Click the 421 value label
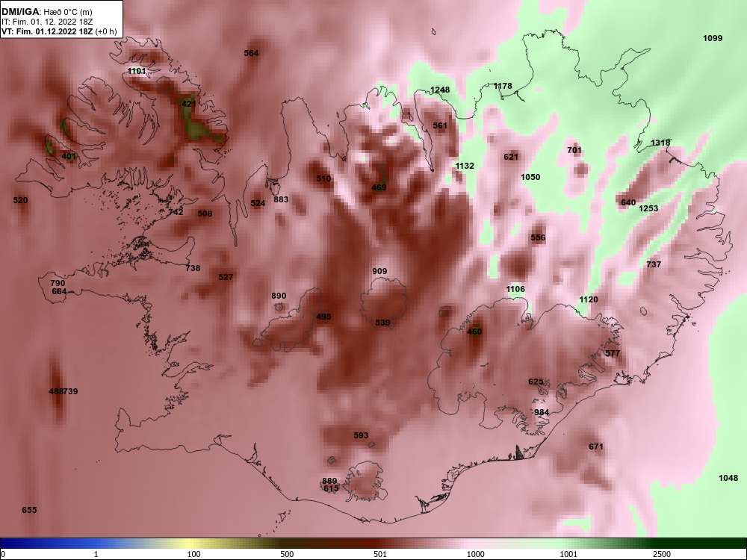The width and height of the screenshot is (747, 560). [x=189, y=104]
